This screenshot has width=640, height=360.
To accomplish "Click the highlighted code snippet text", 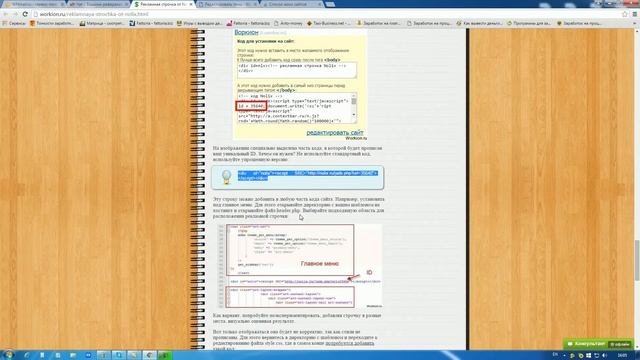I will (308, 176).
